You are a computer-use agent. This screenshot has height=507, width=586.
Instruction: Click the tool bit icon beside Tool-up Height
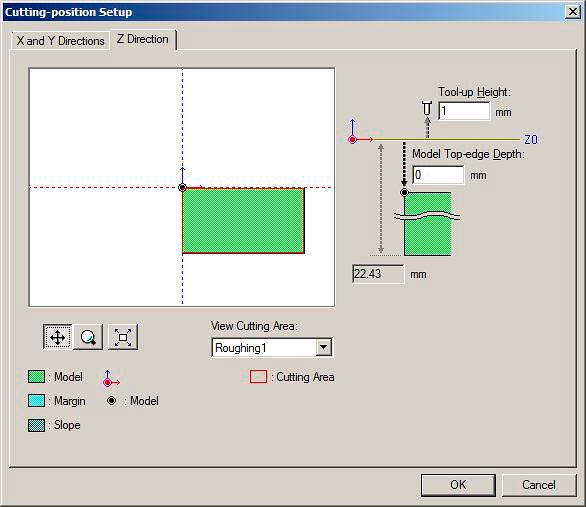click(427, 108)
